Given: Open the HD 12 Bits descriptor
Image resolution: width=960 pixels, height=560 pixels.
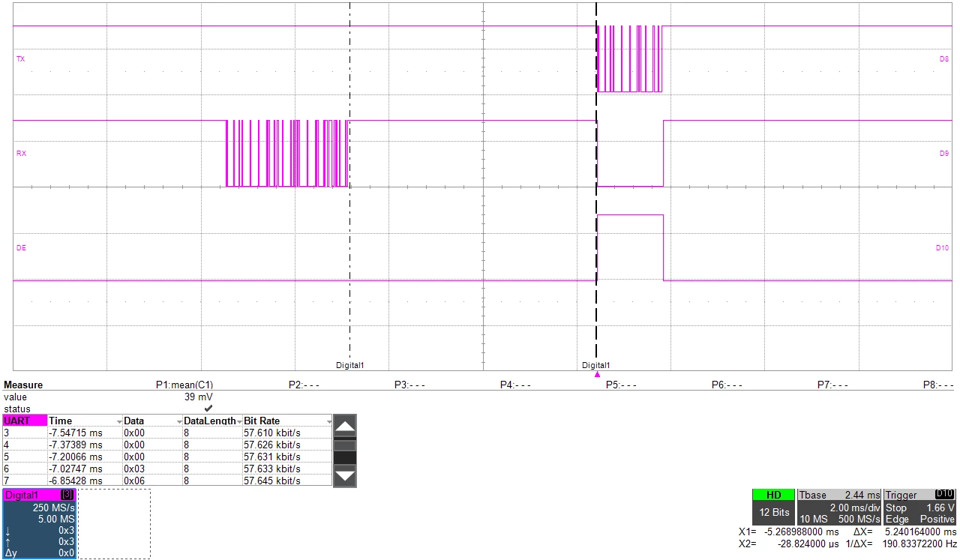Looking at the screenshot, I should [773, 507].
